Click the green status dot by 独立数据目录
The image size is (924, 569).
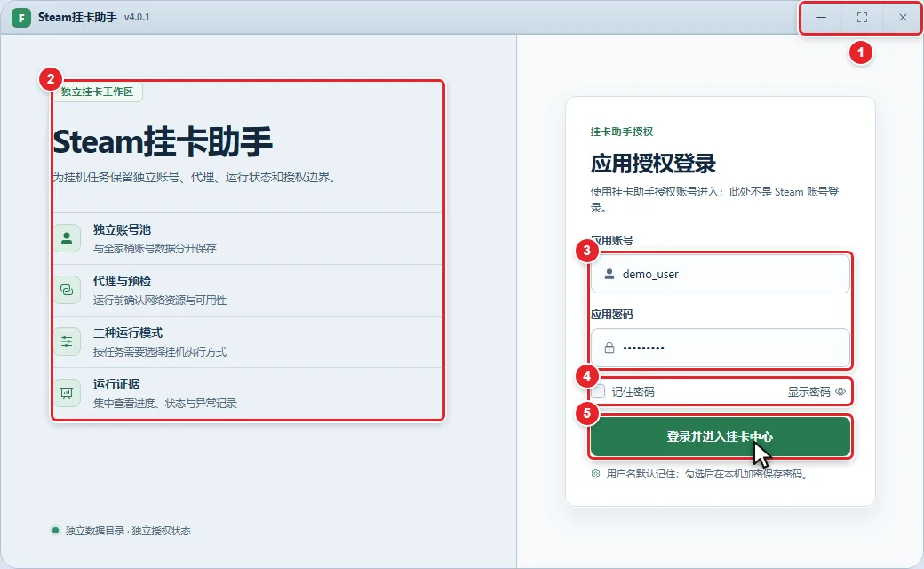(x=55, y=530)
